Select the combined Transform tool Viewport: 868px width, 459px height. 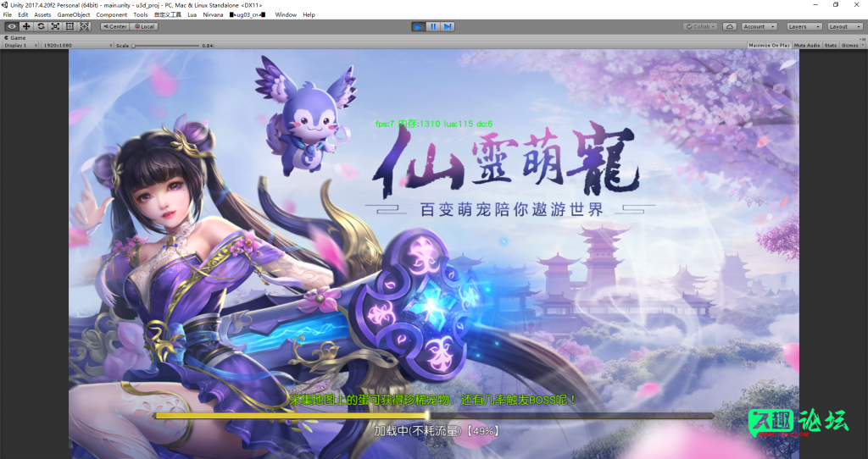click(x=84, y=26)
